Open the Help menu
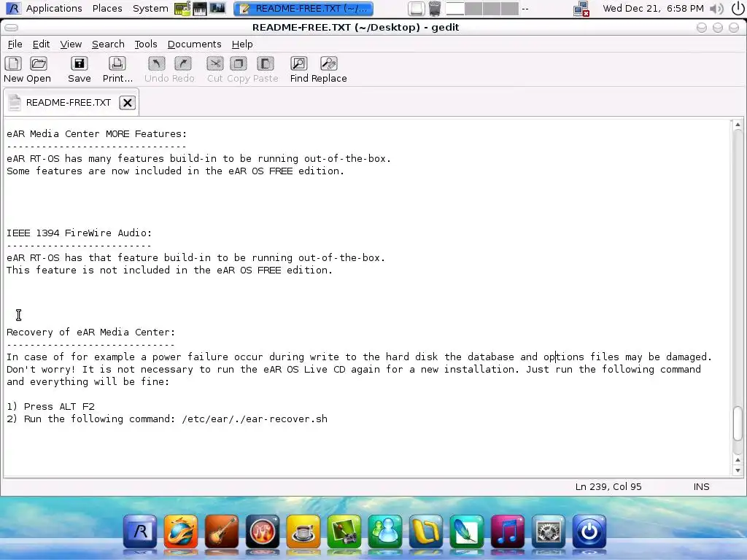 coord(242,44)
